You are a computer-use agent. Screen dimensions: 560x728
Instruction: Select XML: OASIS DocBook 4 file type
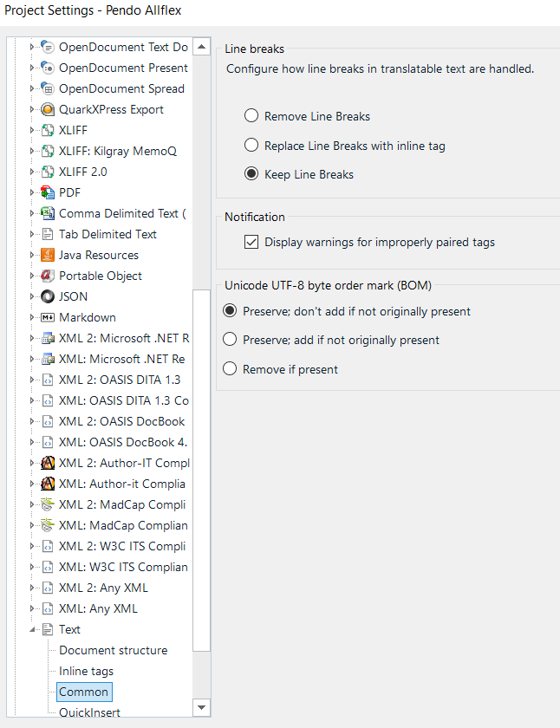[x=123, y=443]
